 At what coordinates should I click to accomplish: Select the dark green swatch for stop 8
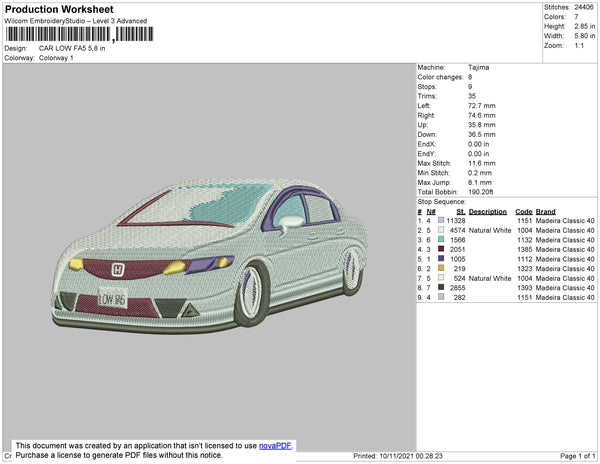coord(440,288)
